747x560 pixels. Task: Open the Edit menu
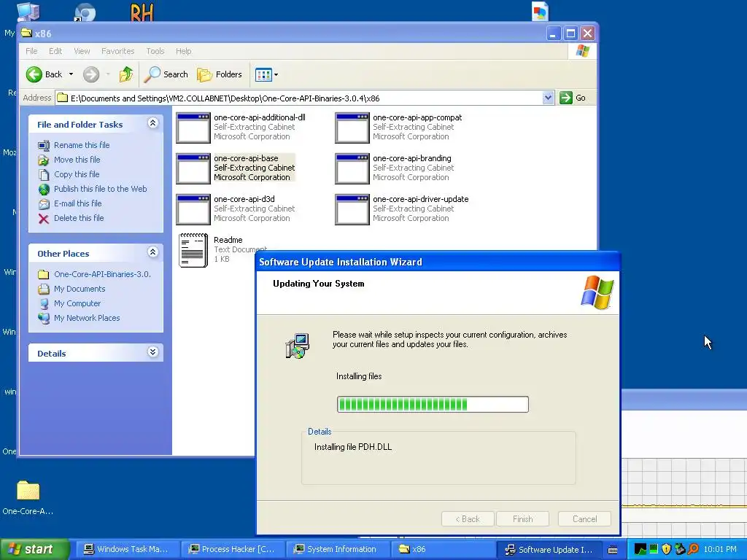coord(55,51)
